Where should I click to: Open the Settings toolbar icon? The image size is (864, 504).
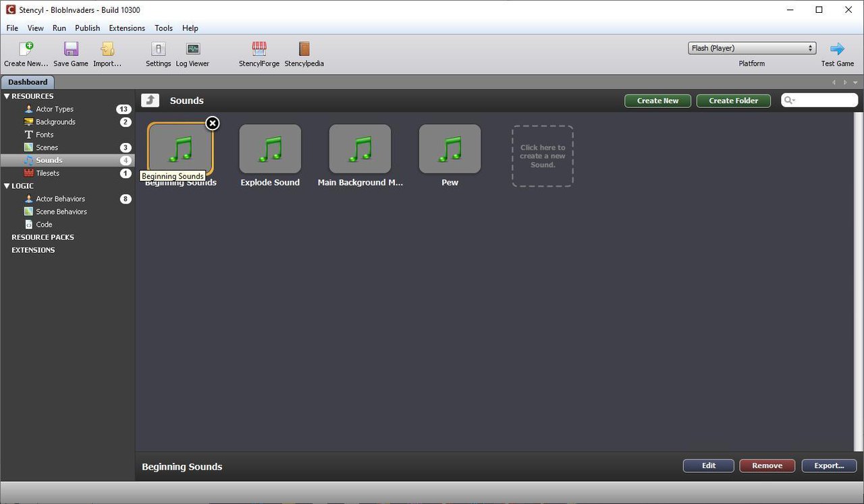pos(158,49)
